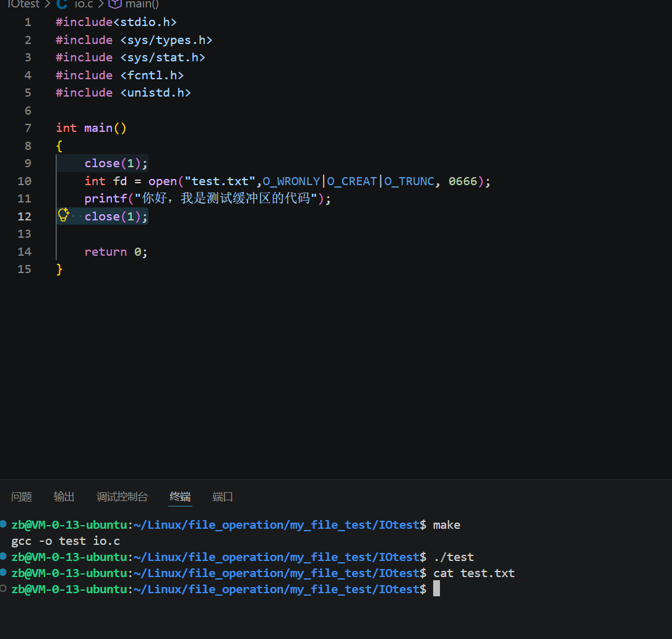Click the close(1) call on line 9

116,163
